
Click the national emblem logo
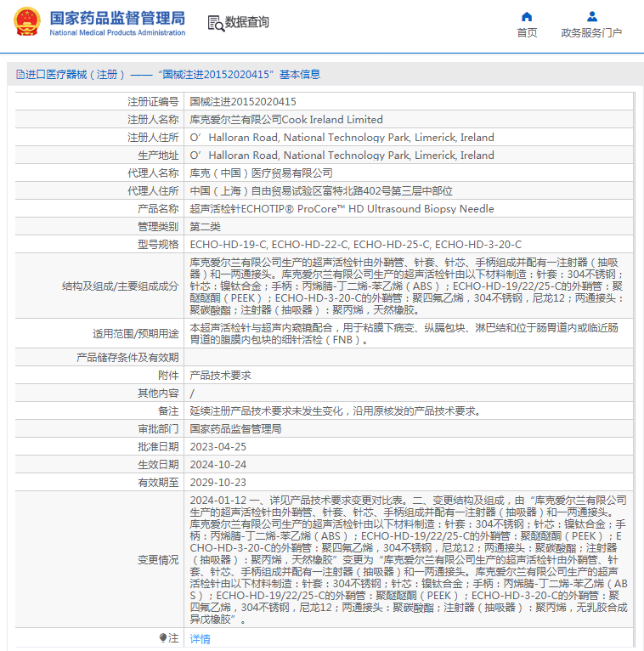pos(27,21)
